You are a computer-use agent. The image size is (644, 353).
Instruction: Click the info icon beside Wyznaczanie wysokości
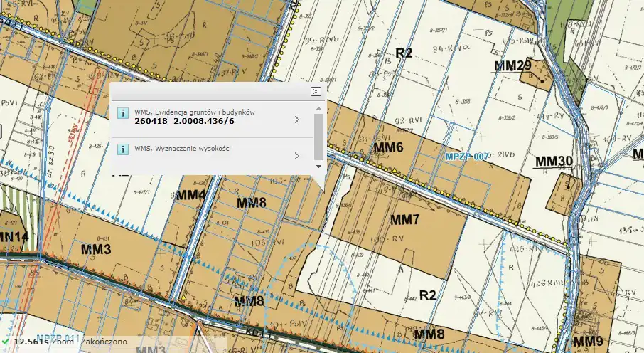point(122,151)
